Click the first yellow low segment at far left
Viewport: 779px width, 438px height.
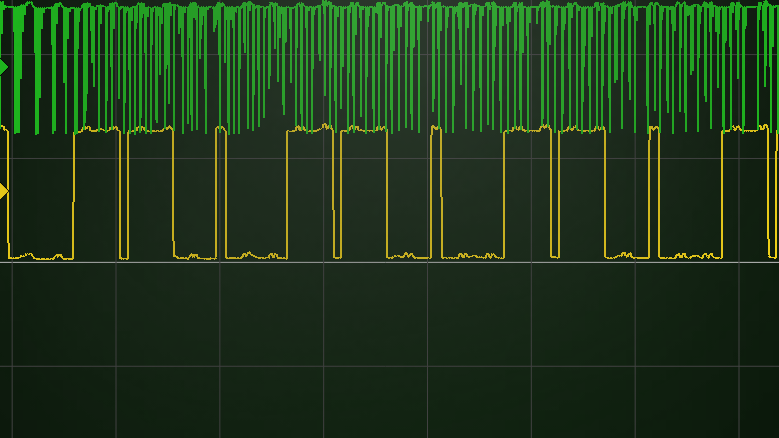pos(40,257)
